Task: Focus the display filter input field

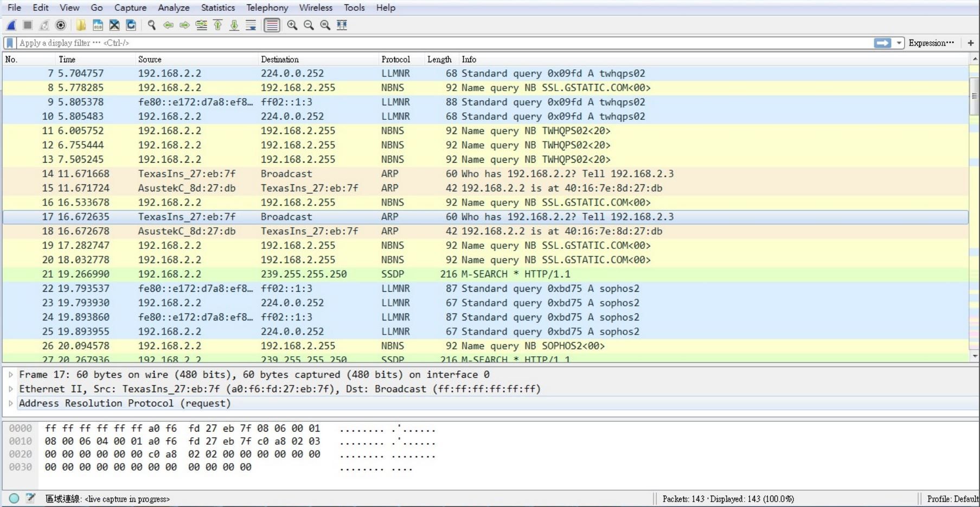Action: point(445,43)
